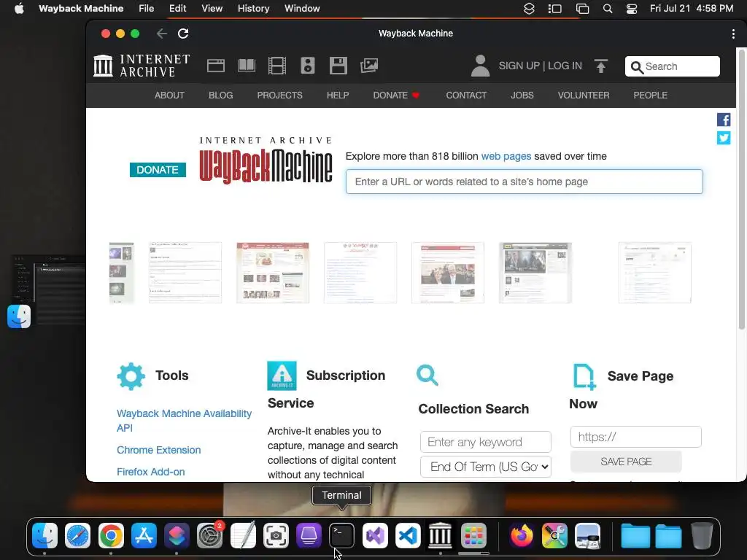Open the PEOPLE link
The width and height of the screenshot is (747, 560).
click(x=650, y=96)
